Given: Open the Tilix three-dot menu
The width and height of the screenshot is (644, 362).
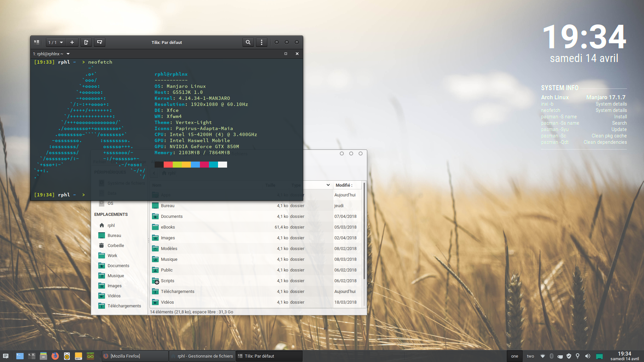Looking at the screenshot, I should tap(262, 42).
